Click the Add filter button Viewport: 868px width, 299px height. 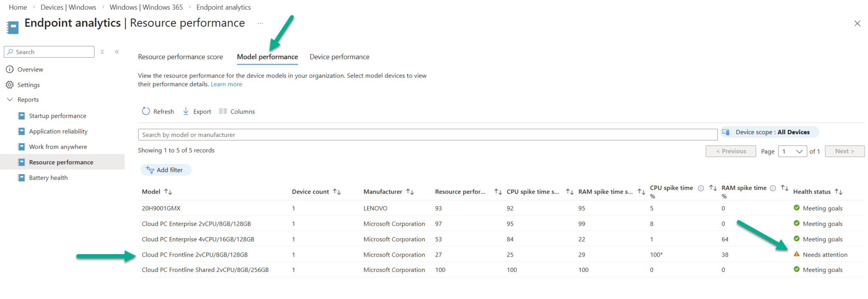point(166,170)
